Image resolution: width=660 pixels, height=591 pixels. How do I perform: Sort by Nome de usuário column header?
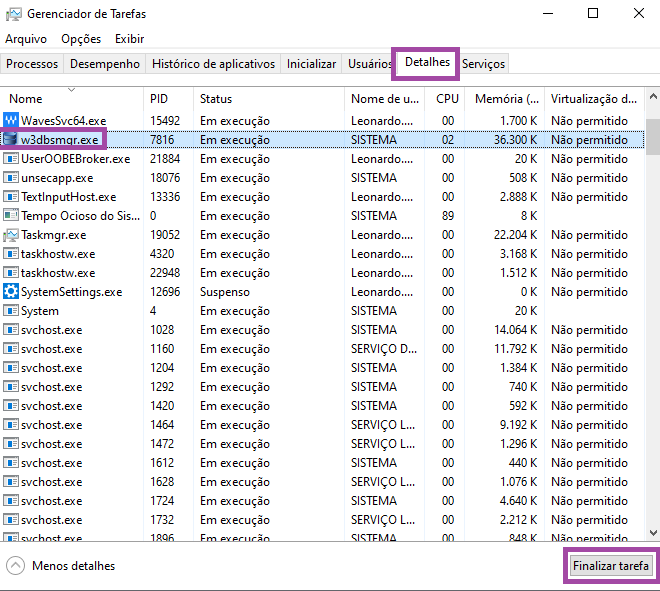(384, 98)
